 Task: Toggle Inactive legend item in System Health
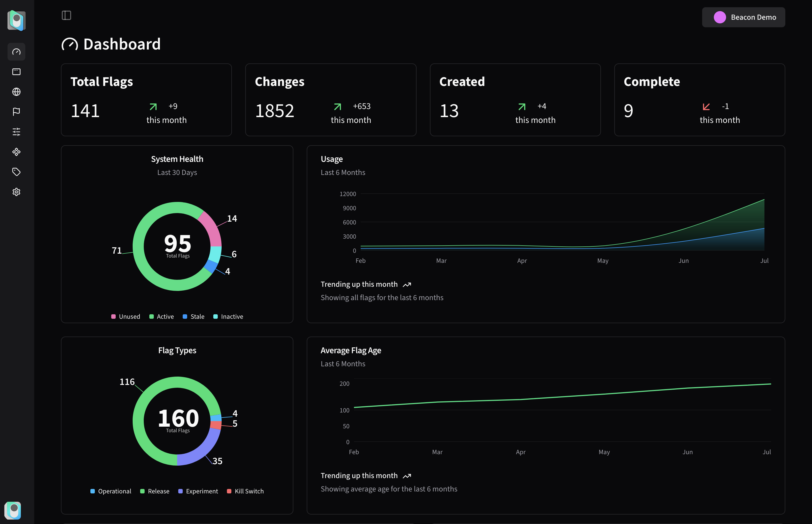[228, 317]
